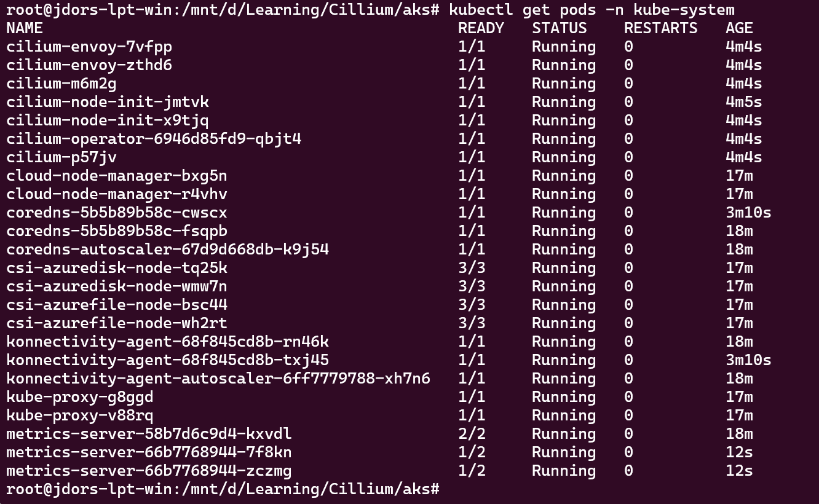Click the READY column header

click(x=481, y=28)
